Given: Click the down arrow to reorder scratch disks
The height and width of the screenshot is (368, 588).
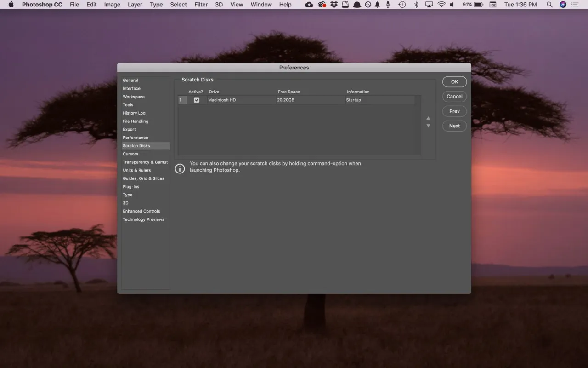Looking at the screenshot, I should [x=428, y=125].
